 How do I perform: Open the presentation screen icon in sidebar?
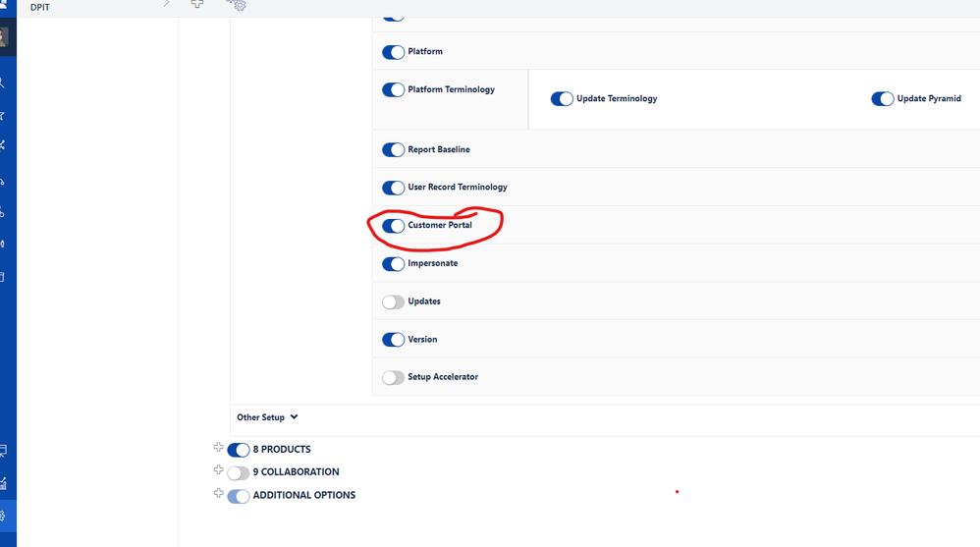3,450
